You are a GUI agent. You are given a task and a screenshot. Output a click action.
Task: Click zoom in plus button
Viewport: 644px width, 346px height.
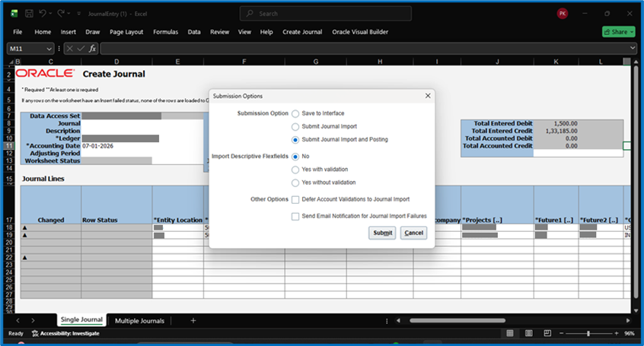point(617,334)
